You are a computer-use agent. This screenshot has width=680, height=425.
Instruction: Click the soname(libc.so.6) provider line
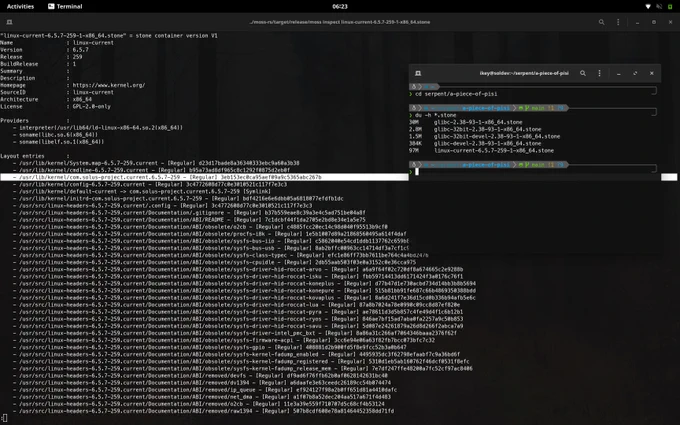(x=56, y=135)
